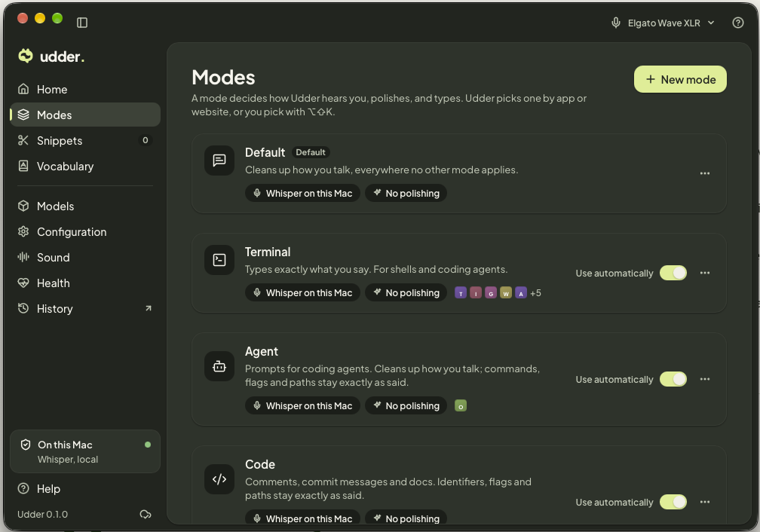Toggle the sidebar panel icon
Image resolution: width=760 pixels, height=532 pixels.
pos(82,23)
